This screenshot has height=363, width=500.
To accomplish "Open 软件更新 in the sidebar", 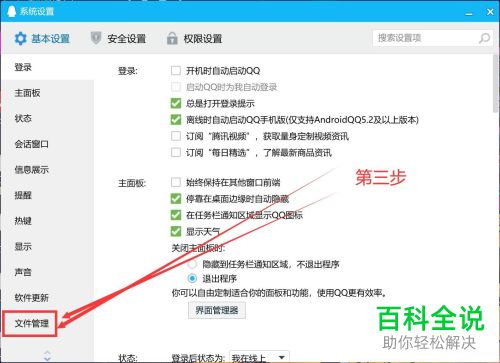I will [x=47, y=298].
